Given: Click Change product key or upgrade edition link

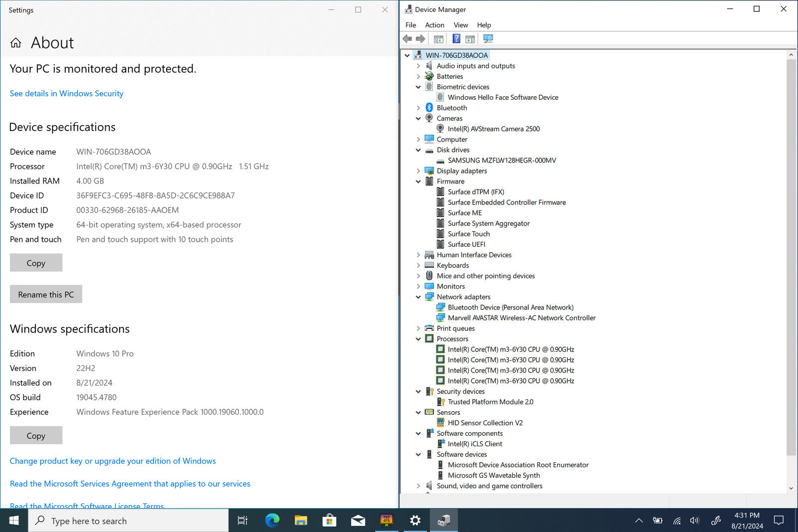Looking at the screenshot, I should point(113,461).
